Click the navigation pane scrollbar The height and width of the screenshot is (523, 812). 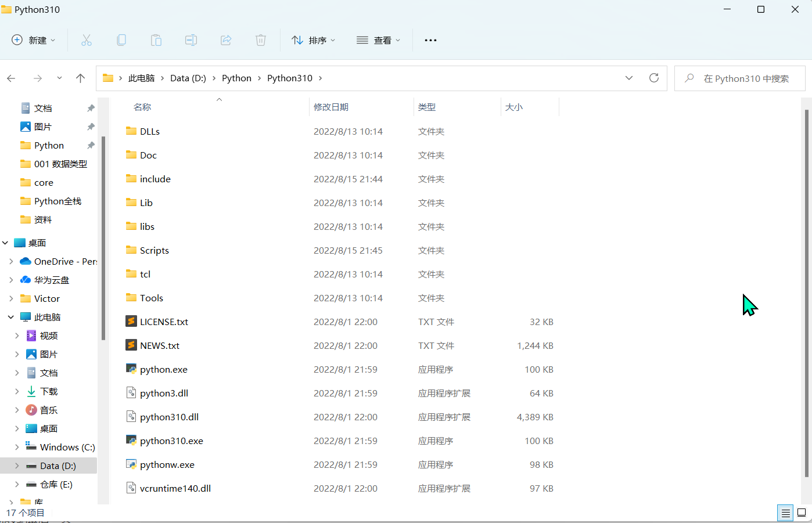pyautogui.click(x=103, y=238)
